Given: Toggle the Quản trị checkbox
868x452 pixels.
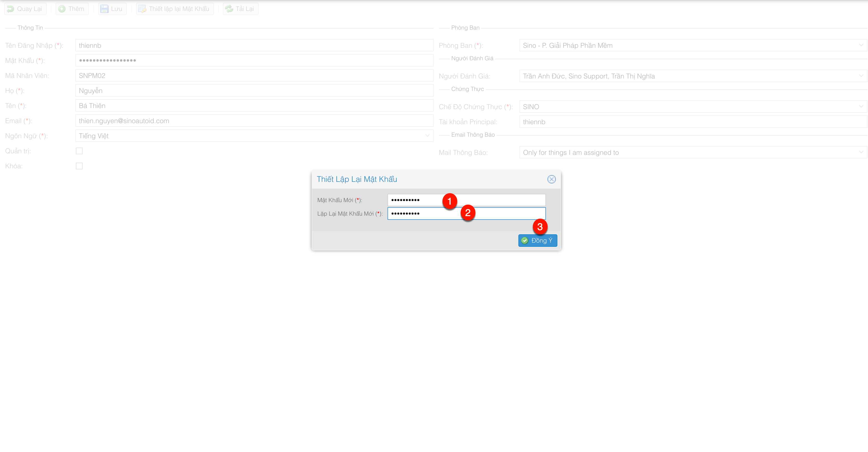Looking at the screenshot, I should point(79,151).
